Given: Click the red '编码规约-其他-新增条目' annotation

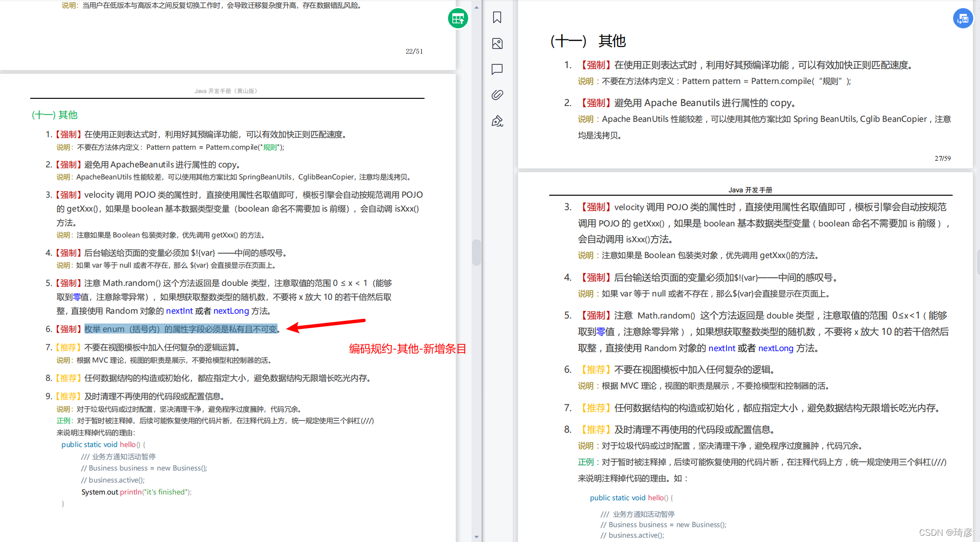Looking at the screenshot, I should pos(407,349).
